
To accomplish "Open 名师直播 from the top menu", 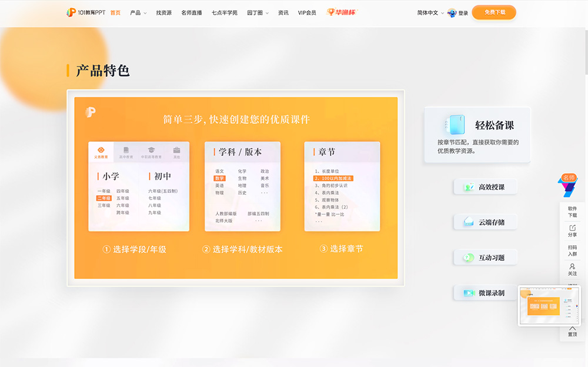I will point(192,12).
